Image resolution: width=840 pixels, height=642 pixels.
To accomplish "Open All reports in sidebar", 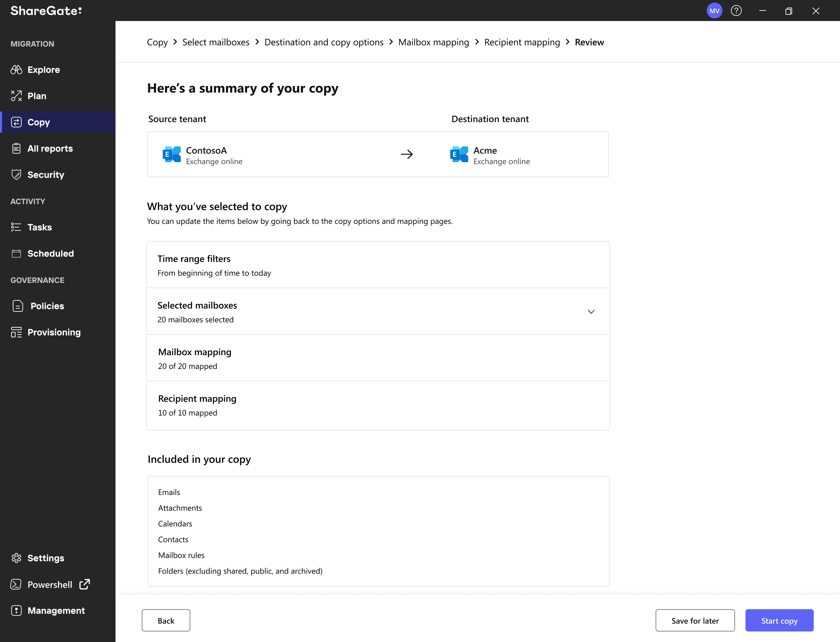I will [x=58, y=148].
